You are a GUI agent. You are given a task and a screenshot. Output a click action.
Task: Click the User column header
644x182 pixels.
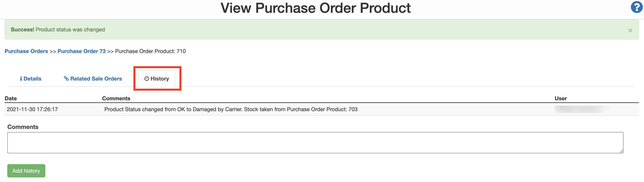561,98
